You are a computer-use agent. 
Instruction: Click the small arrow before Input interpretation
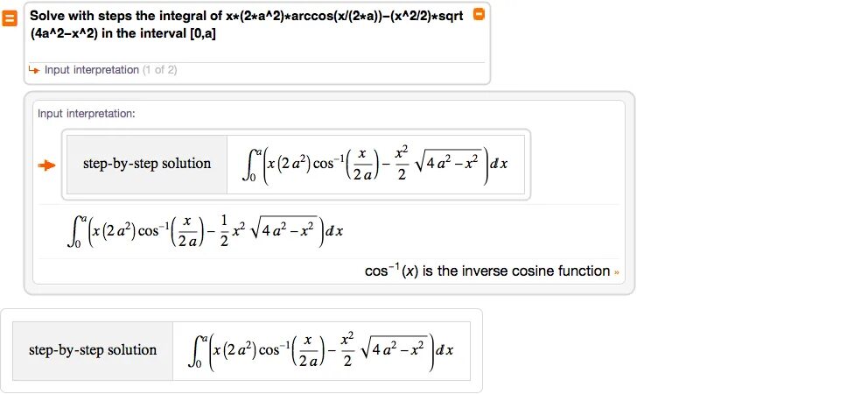[x=33, y=70]
